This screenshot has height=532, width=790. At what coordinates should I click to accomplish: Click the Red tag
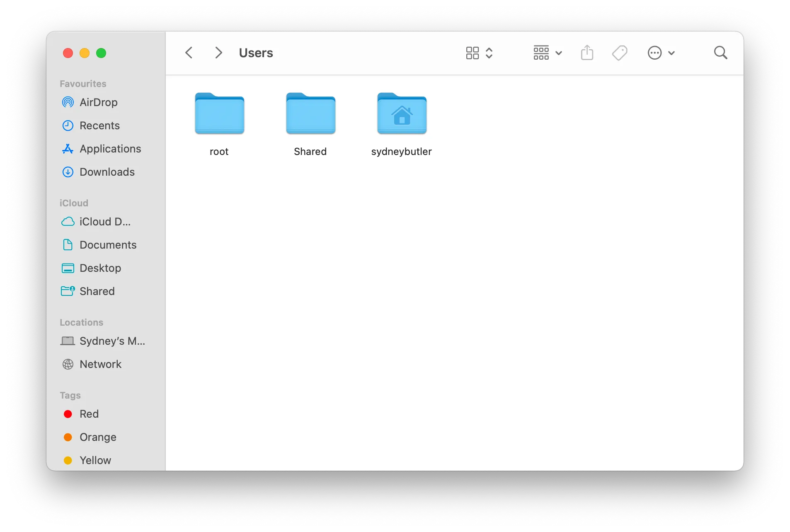click(x=89, y=414)
